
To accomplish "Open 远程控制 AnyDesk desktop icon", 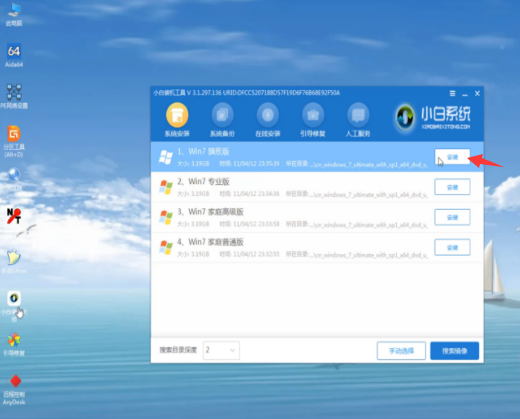I will 14,389.
